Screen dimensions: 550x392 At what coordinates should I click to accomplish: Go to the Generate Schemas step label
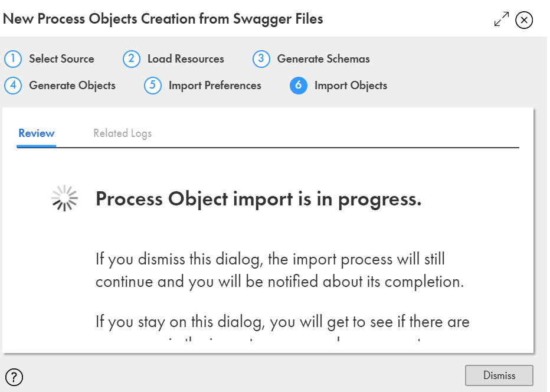pyautogui.click(x=323, y=58)
